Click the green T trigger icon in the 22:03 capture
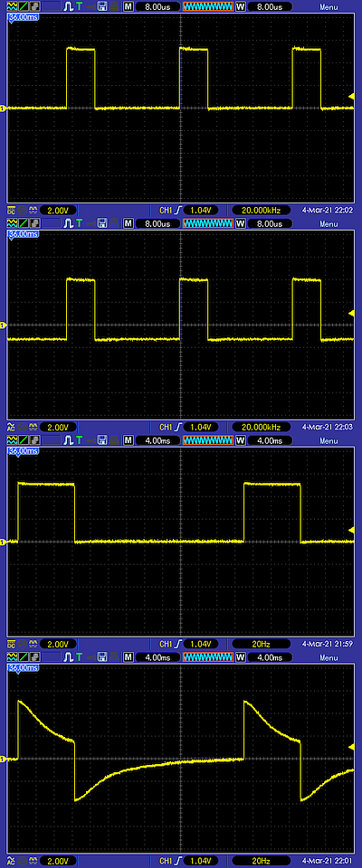 [x=80, y=223]
